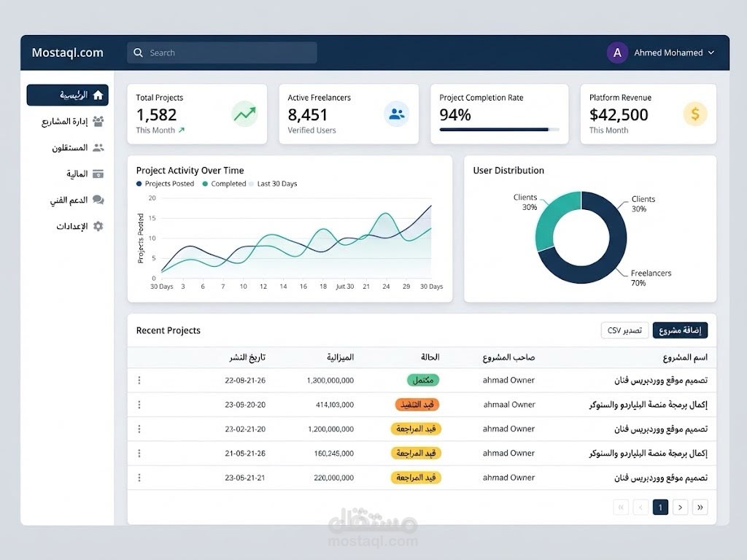Click the finance card icon in sidebar
747x560 pixels.
click(98, 174)
